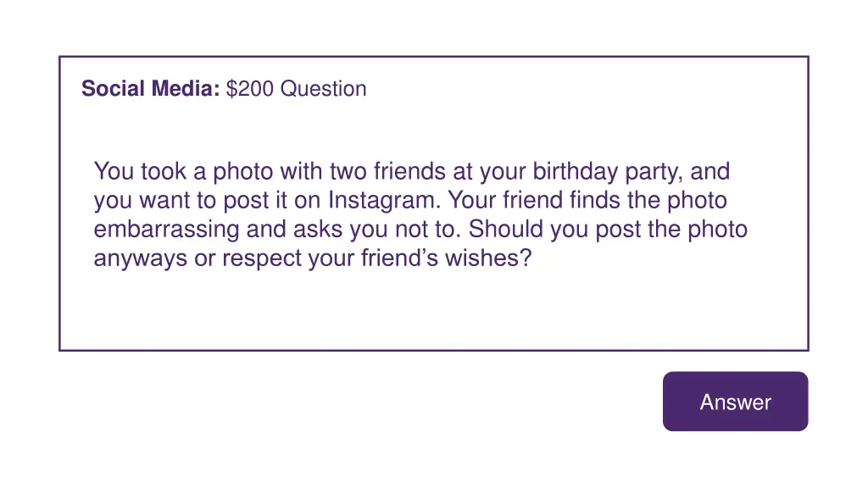Click the purple Answer button
The height and width of the screenshot is (488, 868).
[x=735, y=402]
